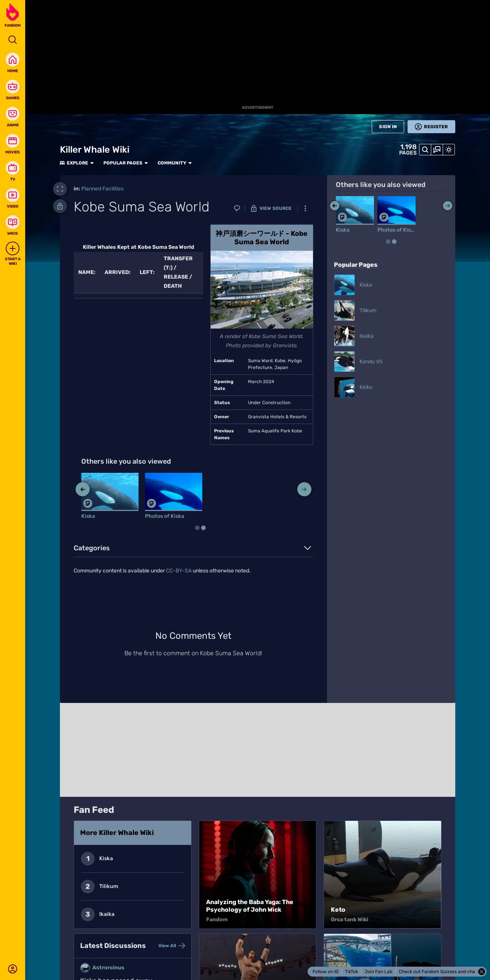The image size is (490, 980).
Task: Click next arrow in article bottom carousel
Action: tap(304, 489)
